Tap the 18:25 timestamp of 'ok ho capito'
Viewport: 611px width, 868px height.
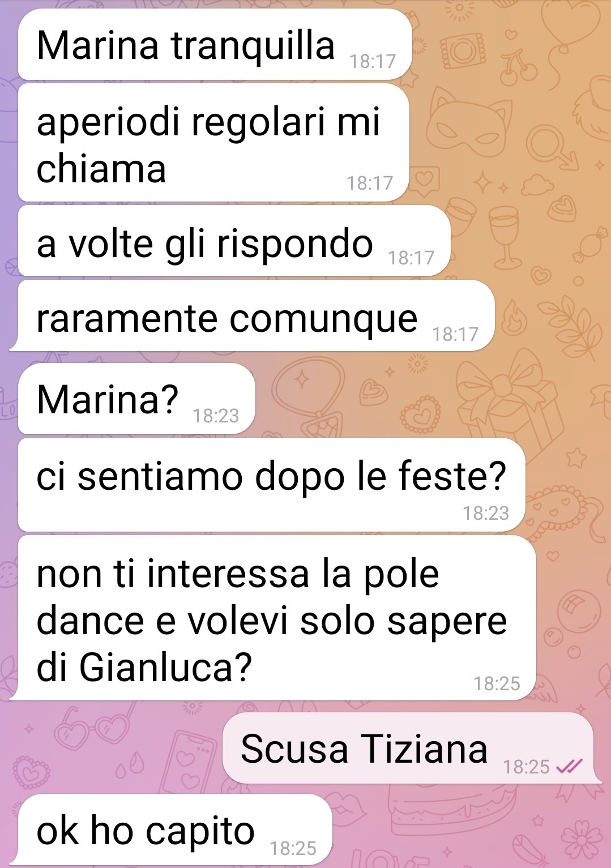click(293, 848)
